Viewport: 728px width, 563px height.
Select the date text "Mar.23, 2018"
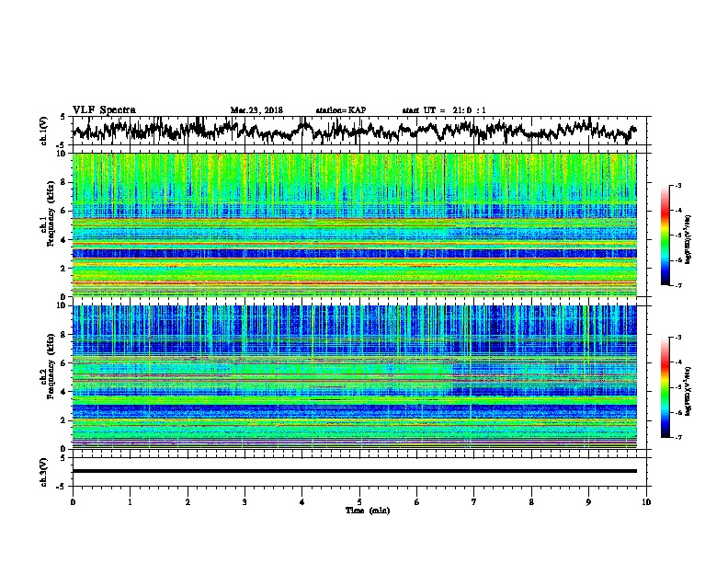[x=256, y=110]
